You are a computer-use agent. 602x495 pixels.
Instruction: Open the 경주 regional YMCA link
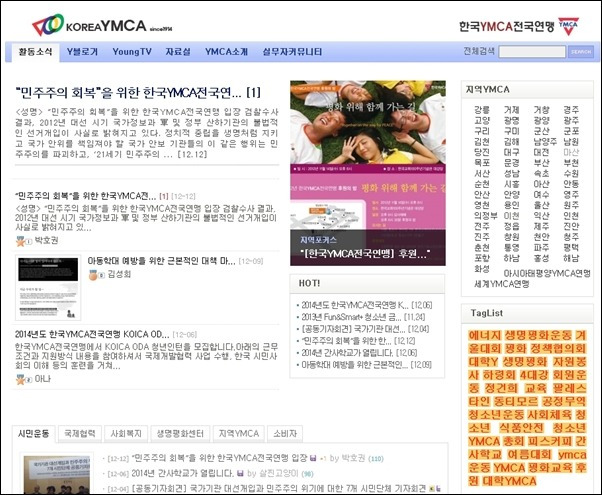click(571, 110)
